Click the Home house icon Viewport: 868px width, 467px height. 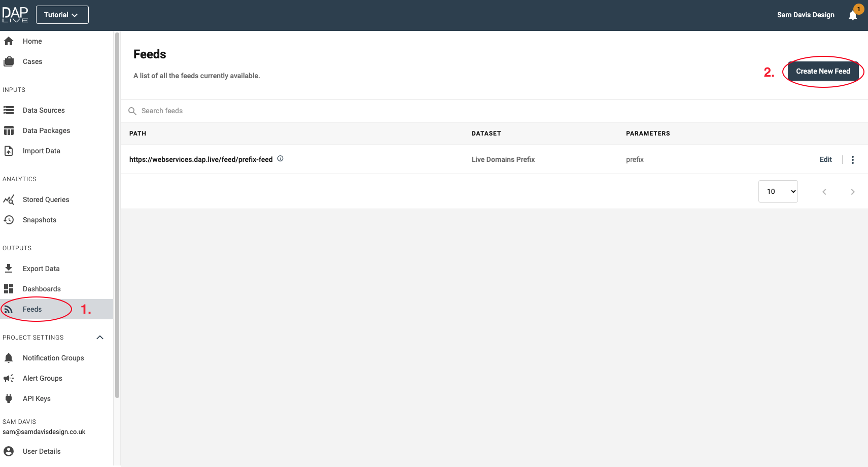point(9,41)
